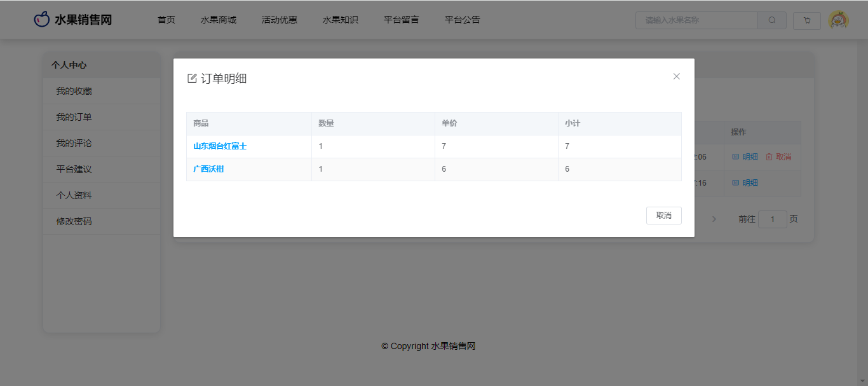The width and height of the screenshot is (868, 386).
Task: Click the 商品 column header
Action: coord(249,123)
